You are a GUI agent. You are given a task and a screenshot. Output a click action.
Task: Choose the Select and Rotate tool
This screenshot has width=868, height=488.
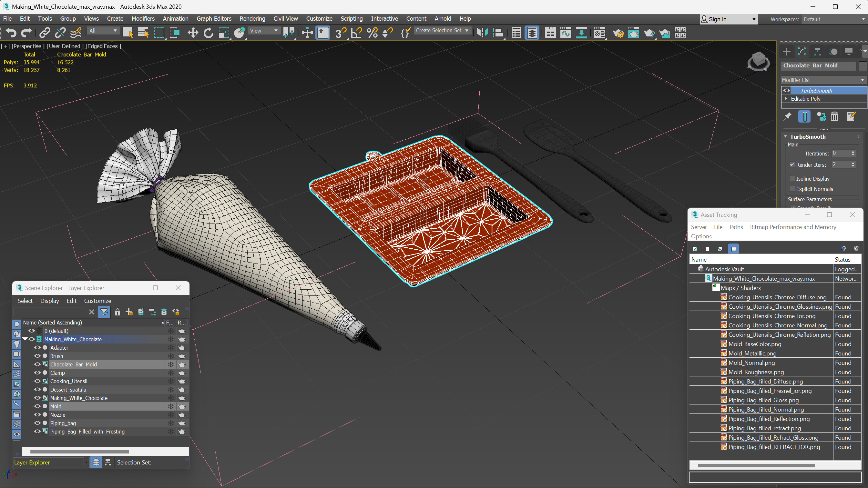coord(208,33)
